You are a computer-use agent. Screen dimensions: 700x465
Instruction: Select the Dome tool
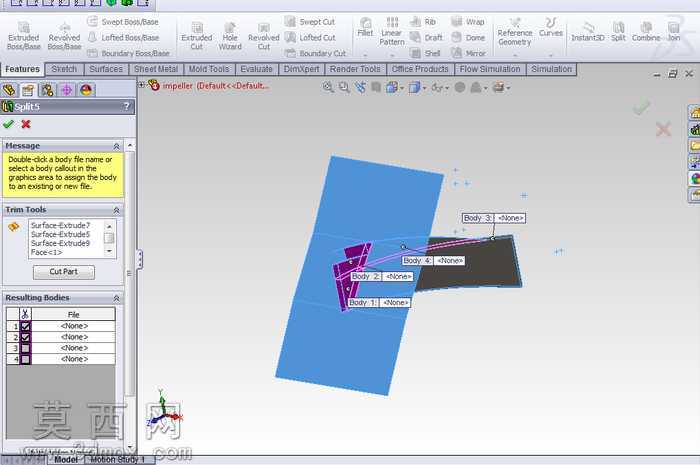[468, 37]
